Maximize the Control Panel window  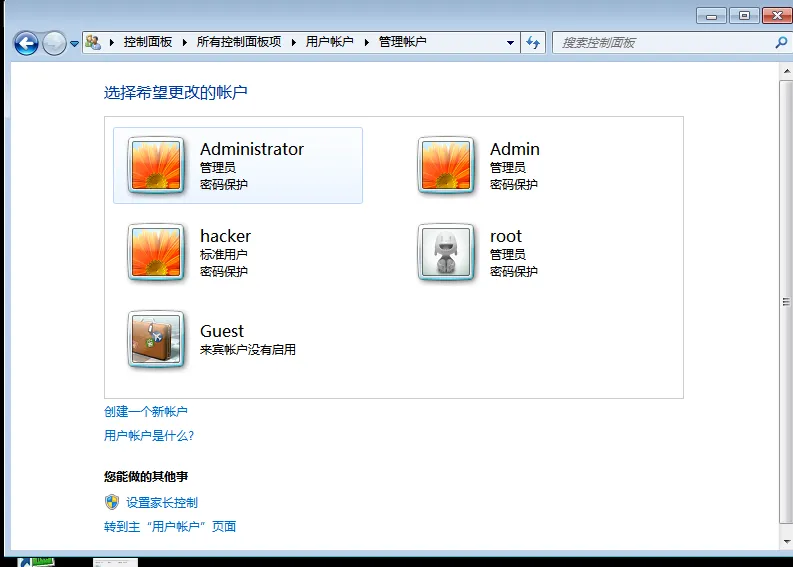(744, 16)
